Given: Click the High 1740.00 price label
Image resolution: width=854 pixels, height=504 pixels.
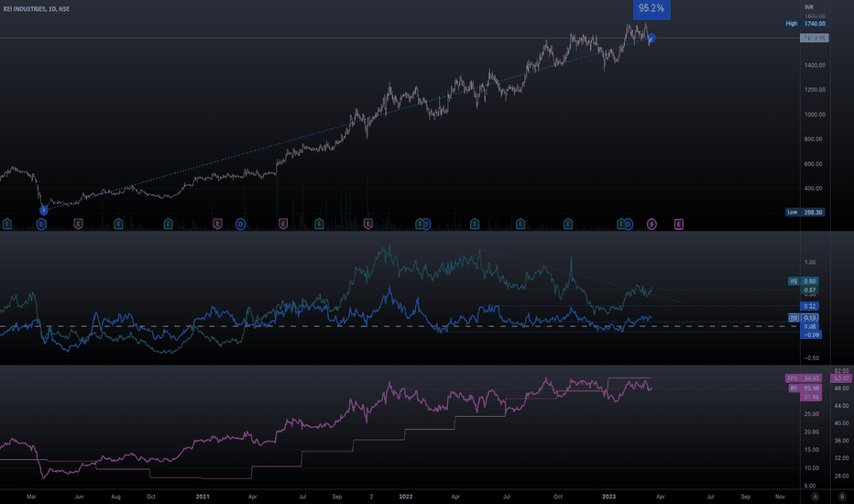Looking at the screenshot, I should click(x=805, y=24).
